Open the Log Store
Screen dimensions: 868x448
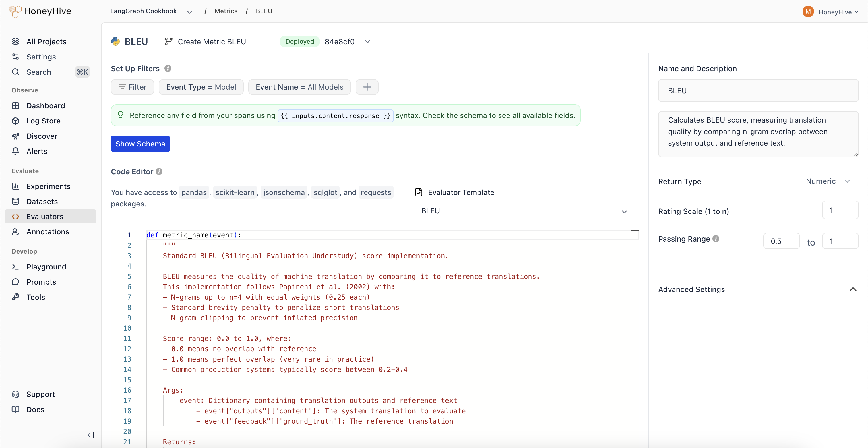43,121
